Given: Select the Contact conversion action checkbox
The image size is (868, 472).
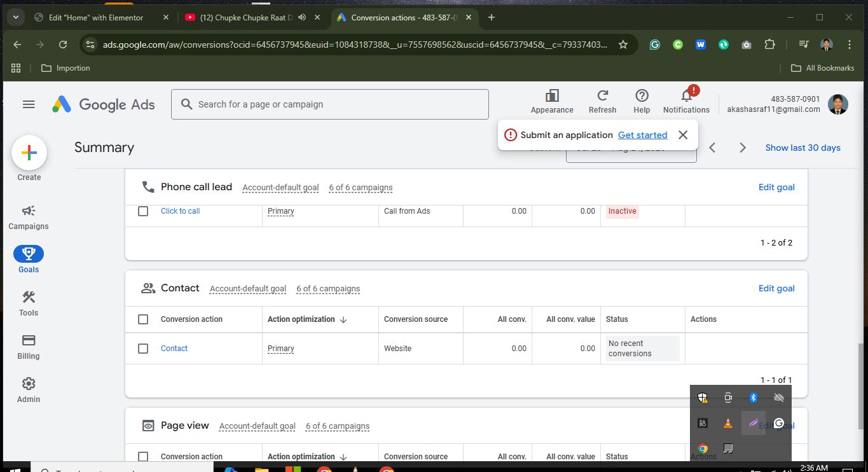Looking at the screenshot, I should [x=143, y=348].
